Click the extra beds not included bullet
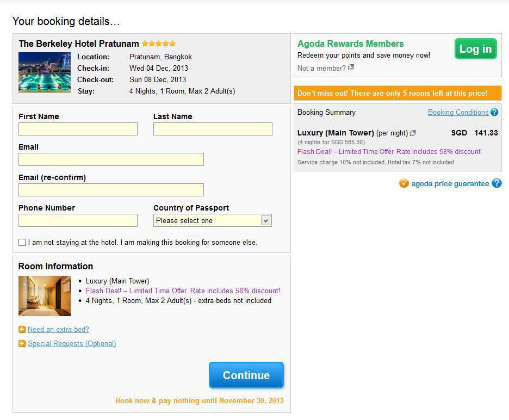Viewport: 509px width, 420px height. click(178, 300)
